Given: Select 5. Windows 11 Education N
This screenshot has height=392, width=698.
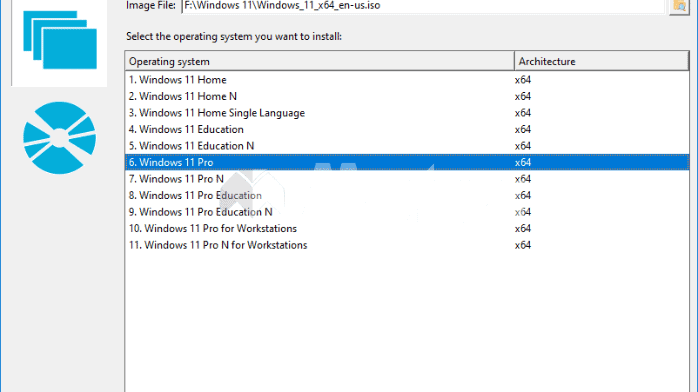Looking at the screenshot, I should (191, 145).
